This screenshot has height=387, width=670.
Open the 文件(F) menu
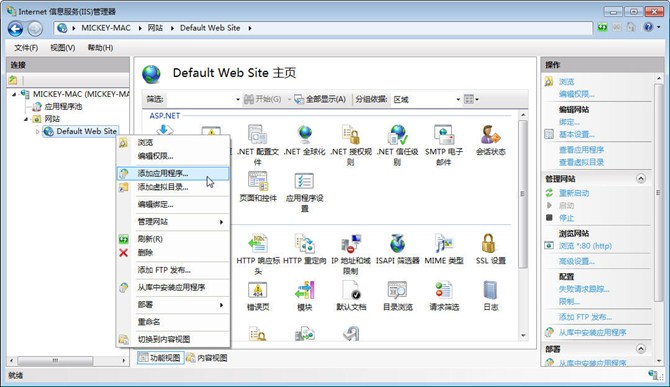(x=26, y=47)
